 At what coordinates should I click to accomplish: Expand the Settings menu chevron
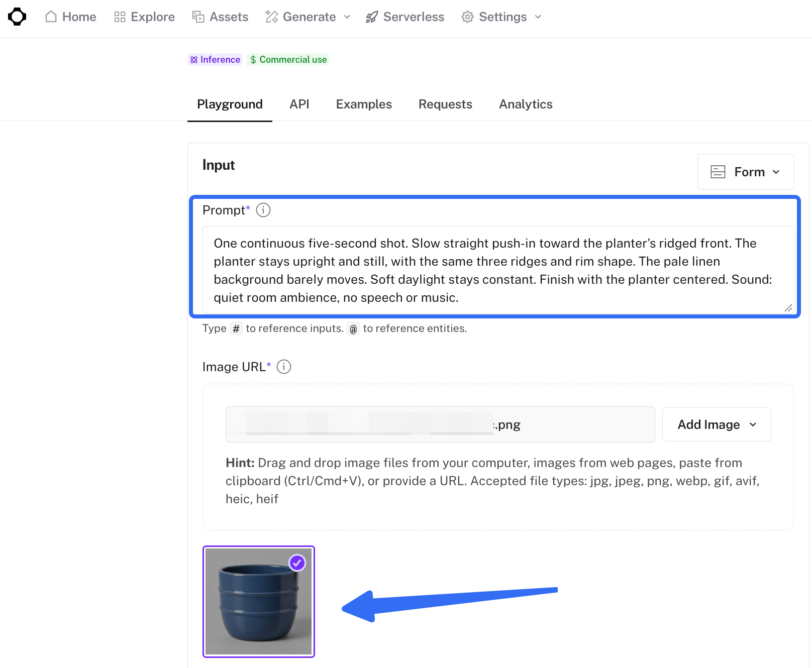(538, 17)
